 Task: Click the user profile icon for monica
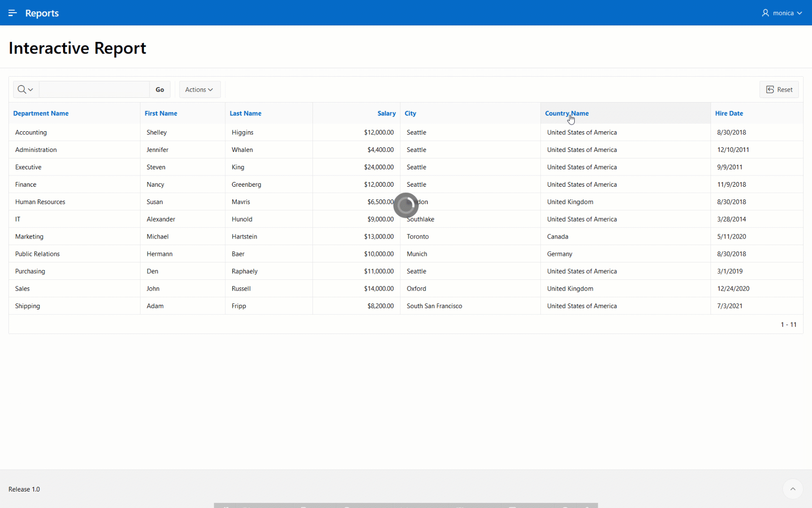click(765, 13)
